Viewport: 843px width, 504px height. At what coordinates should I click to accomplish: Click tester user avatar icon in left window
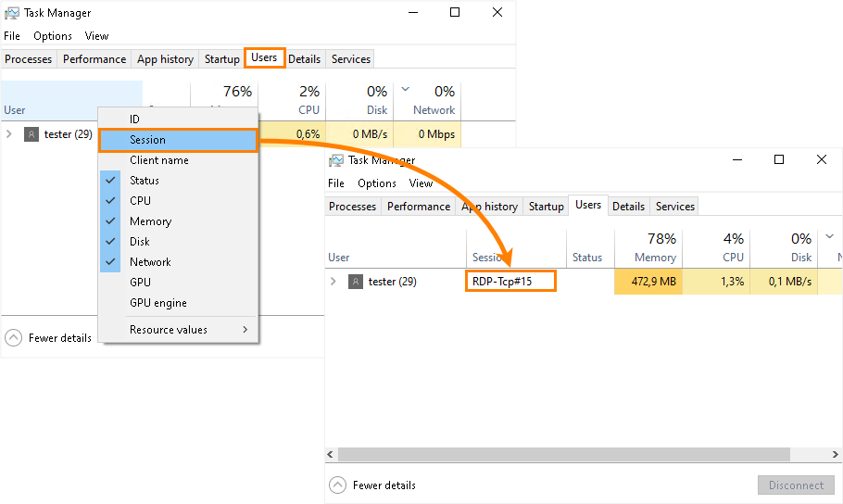tap(31, 134)
